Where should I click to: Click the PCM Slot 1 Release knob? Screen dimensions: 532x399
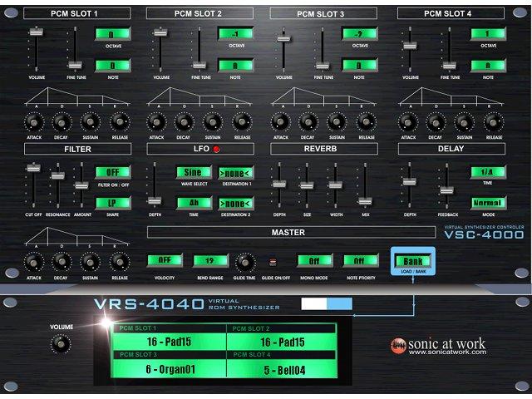point(120,122)
